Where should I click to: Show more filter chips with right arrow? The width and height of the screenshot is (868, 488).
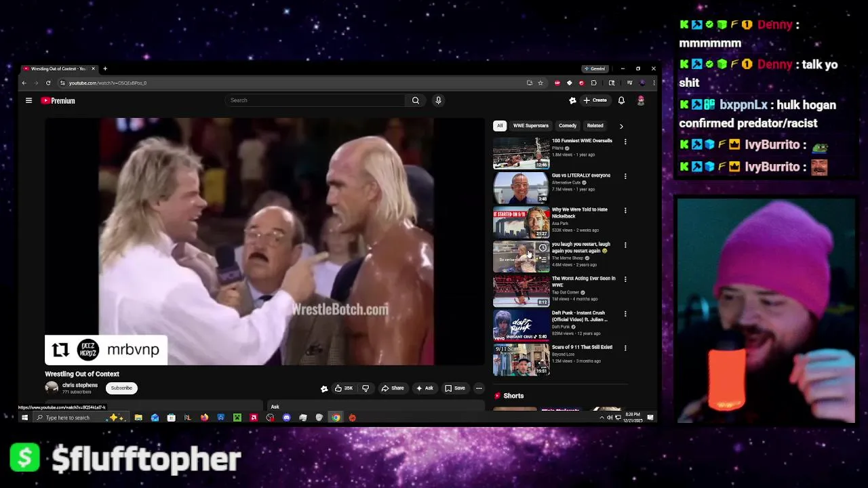pyautogui.click(x=621, y=126)
